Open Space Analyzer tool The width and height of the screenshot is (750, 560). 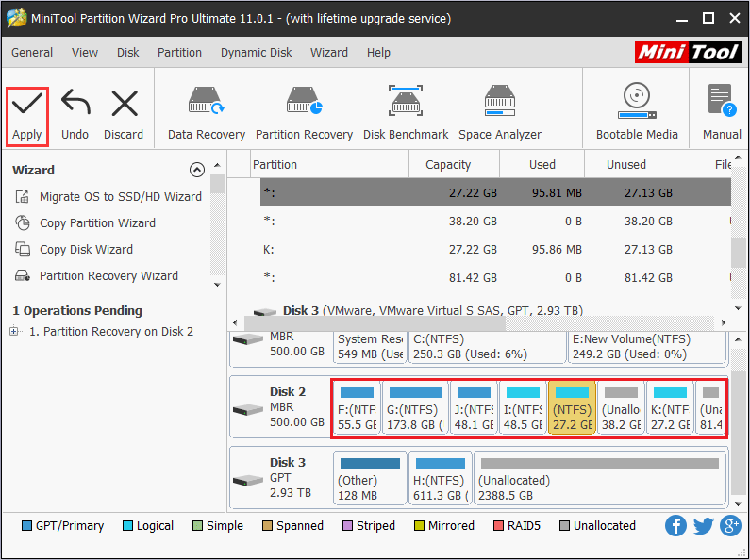500,114
